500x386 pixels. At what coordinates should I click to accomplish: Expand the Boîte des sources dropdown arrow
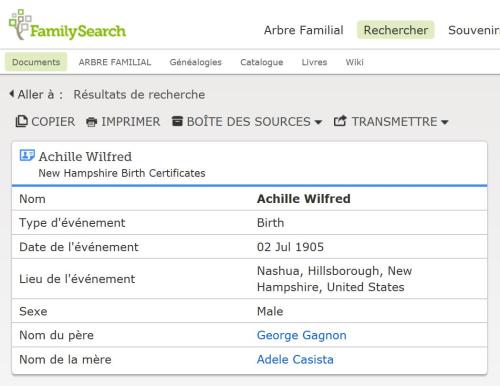(318, 122)
